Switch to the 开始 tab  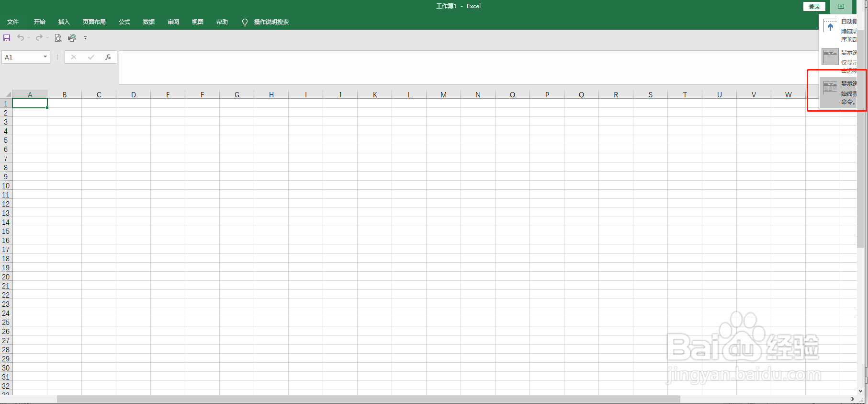[x=40, y=22]
